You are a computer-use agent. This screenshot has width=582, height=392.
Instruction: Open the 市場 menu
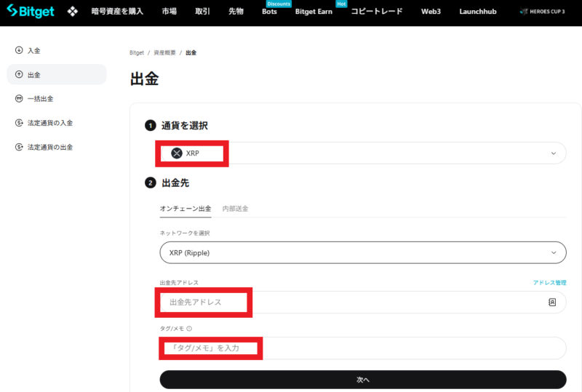170,12
